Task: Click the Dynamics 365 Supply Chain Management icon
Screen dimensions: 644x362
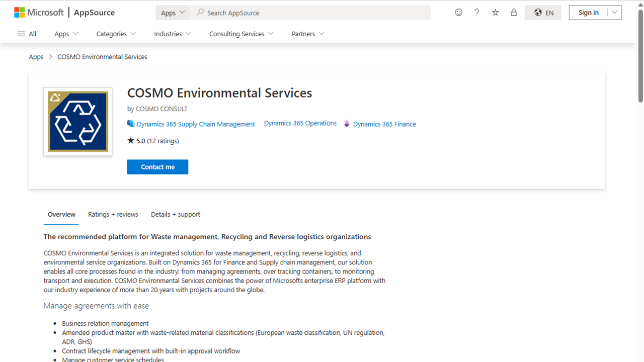Action: (x=131, y=124)
